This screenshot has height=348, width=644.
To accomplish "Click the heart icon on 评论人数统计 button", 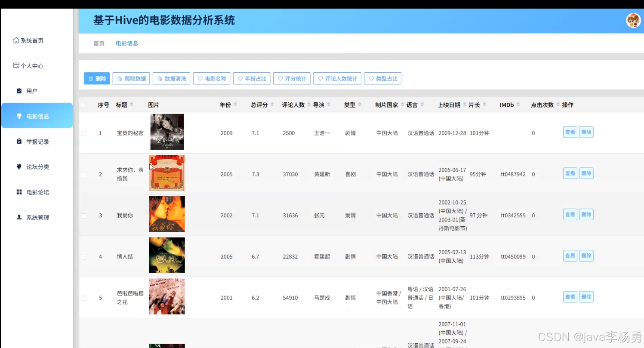I will tap(320, 79).
